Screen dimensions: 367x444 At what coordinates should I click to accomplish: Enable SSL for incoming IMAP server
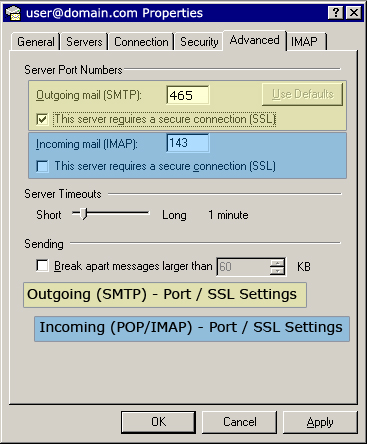point(42,166)
